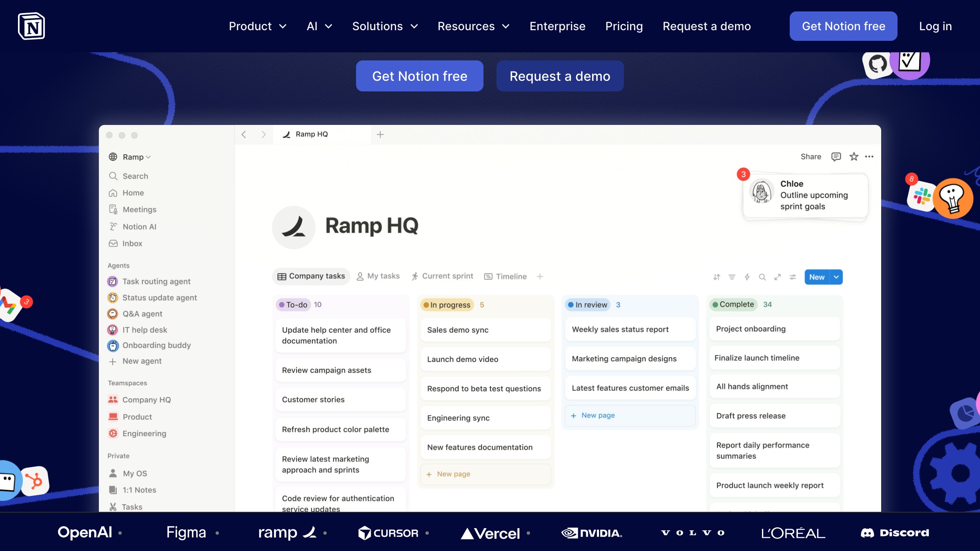Collapse the Ramp workspace switcher
The width and height of the screenshot is (980, 551).
coord(149,157)
